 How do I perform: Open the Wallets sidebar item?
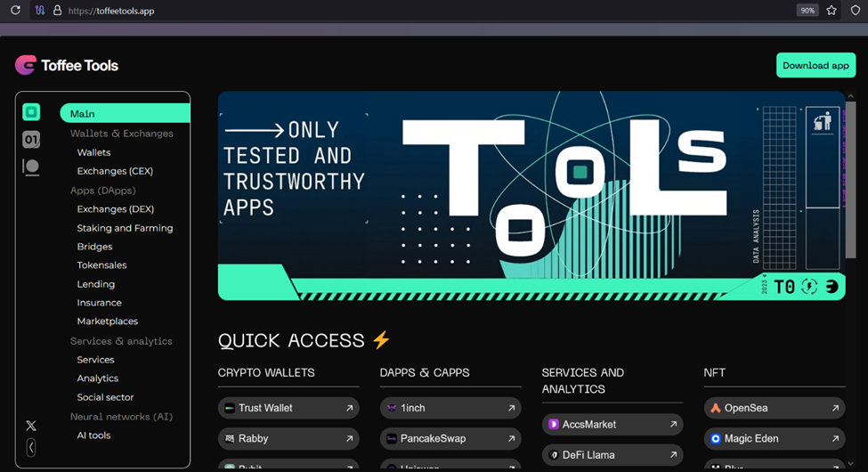pos(93,152)
